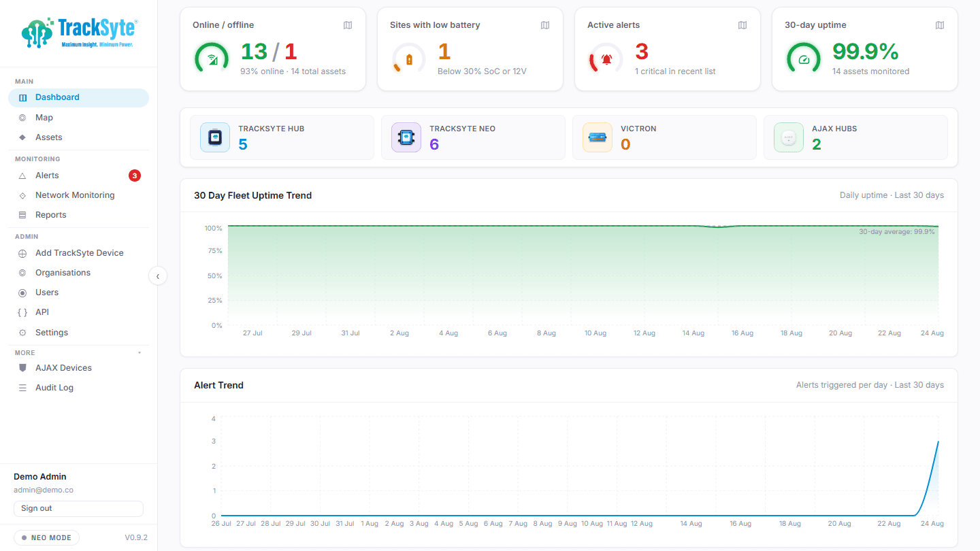This screenshot has height=551, width=980.
Task: Open map icon on Active alerts card
Action: click(742, 25)
